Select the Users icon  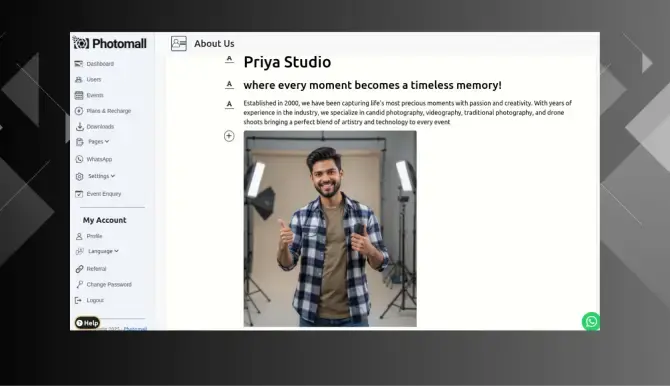click(x=79, y=80)
